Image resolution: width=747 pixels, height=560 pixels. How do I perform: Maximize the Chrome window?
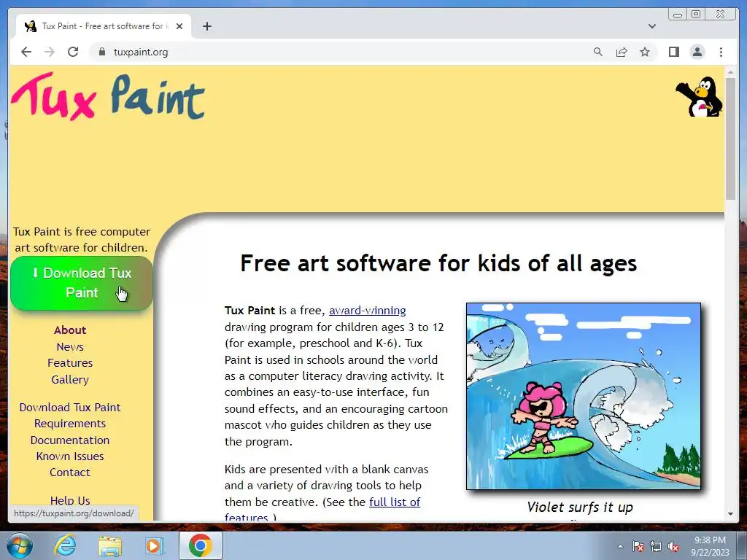tap(695, 15)
